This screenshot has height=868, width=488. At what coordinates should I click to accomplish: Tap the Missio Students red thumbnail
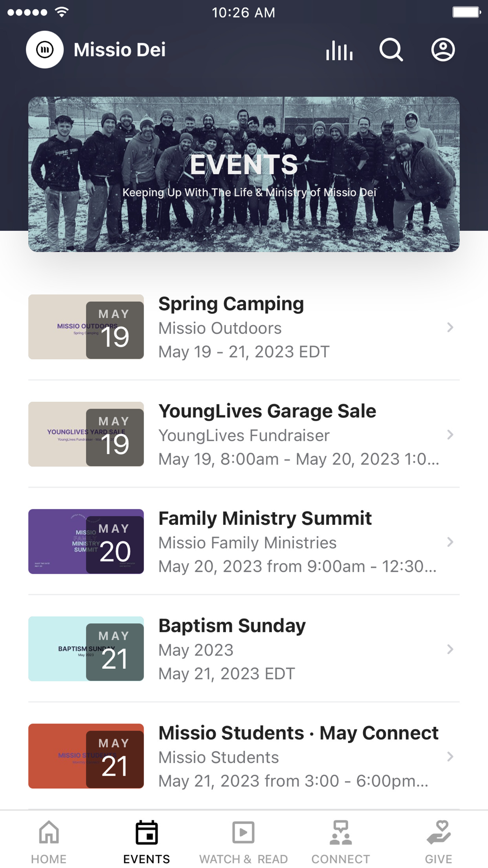[x=86, y=756]
